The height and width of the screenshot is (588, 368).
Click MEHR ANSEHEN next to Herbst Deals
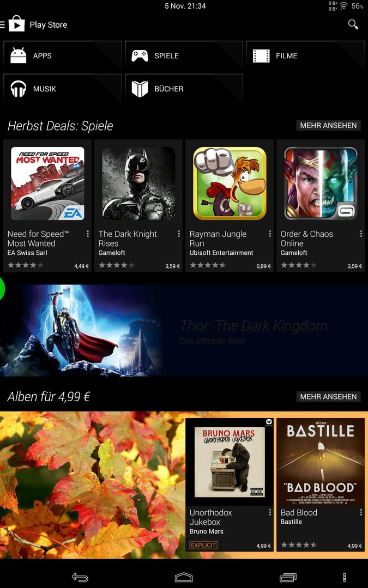pyautogui.click(x=328, y=125)
